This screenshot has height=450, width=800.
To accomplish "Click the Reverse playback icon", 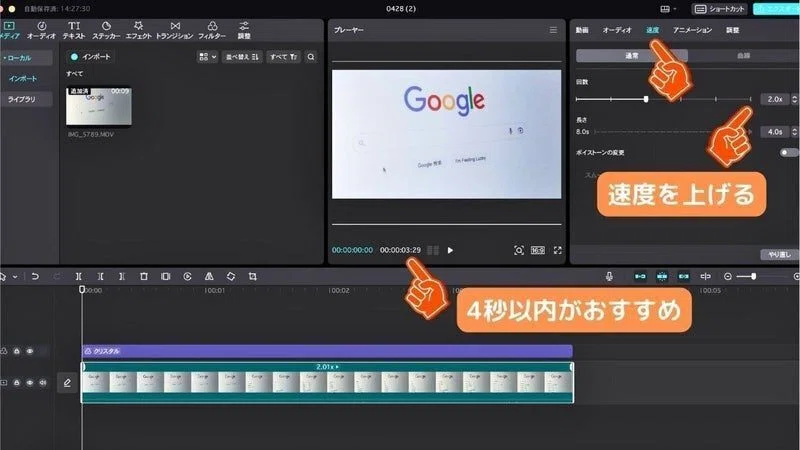I will [187, 276].
